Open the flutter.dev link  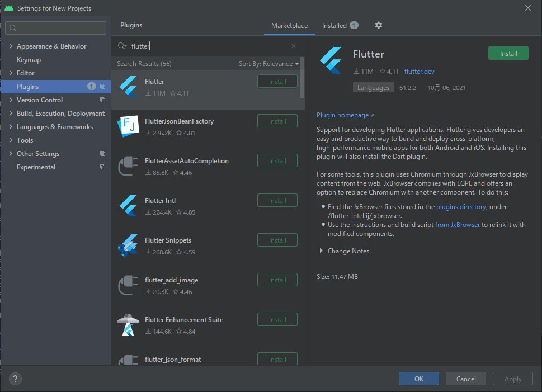pyautogui.click(x=420, y=72)
